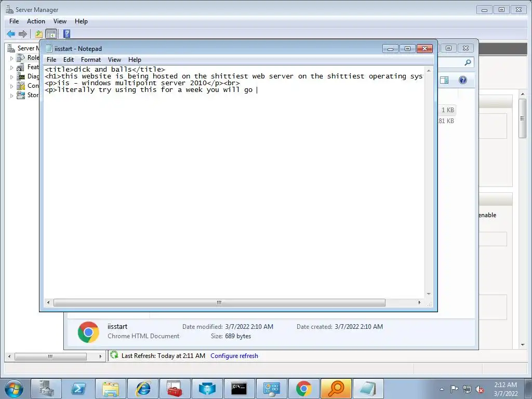Click the Notepad horizontal scrollbar right arrow
Image resolution: width=532 pixels, height=399 pixels.
(x=420, y=302)
